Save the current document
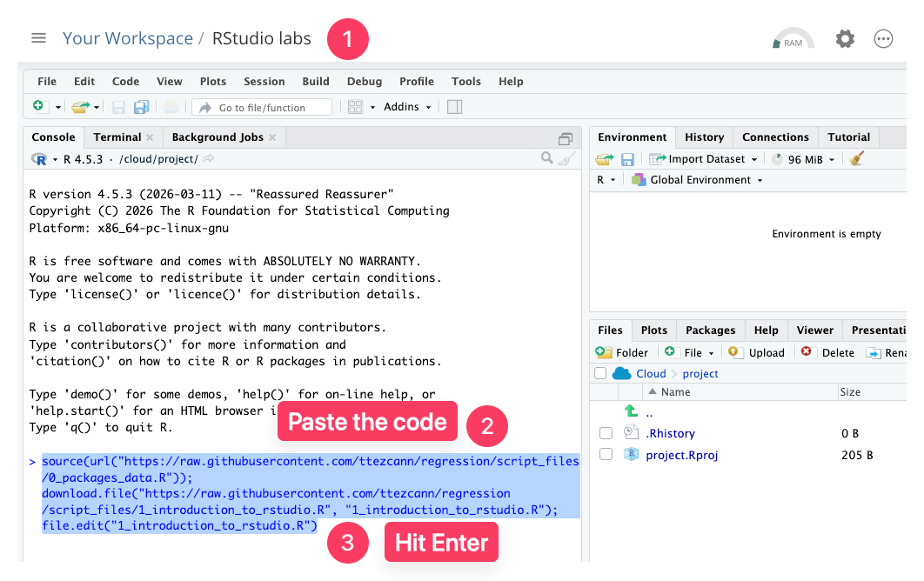924x581 pixels. click(x=118, y=107)
